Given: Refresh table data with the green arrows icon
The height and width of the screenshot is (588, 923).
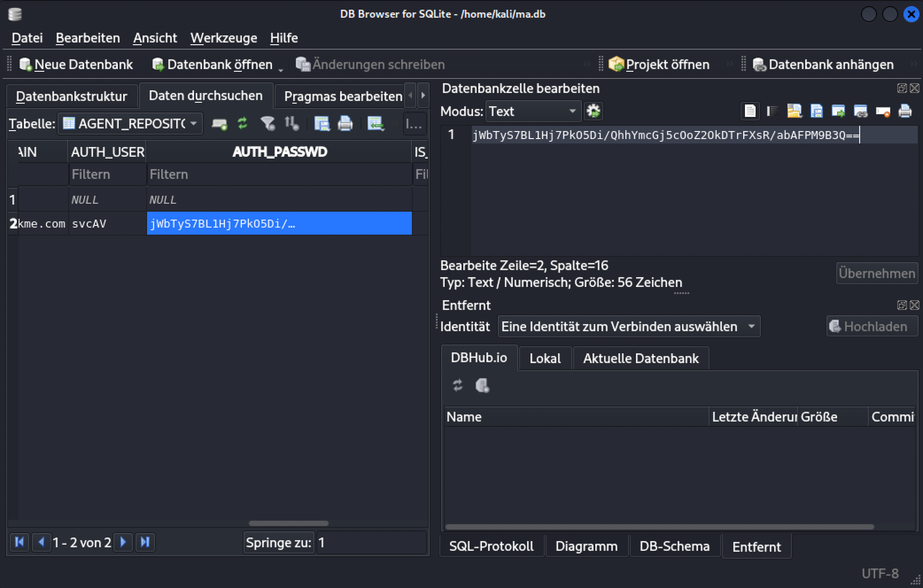Looking at the screenshot, I should click(x=242, y=124).
